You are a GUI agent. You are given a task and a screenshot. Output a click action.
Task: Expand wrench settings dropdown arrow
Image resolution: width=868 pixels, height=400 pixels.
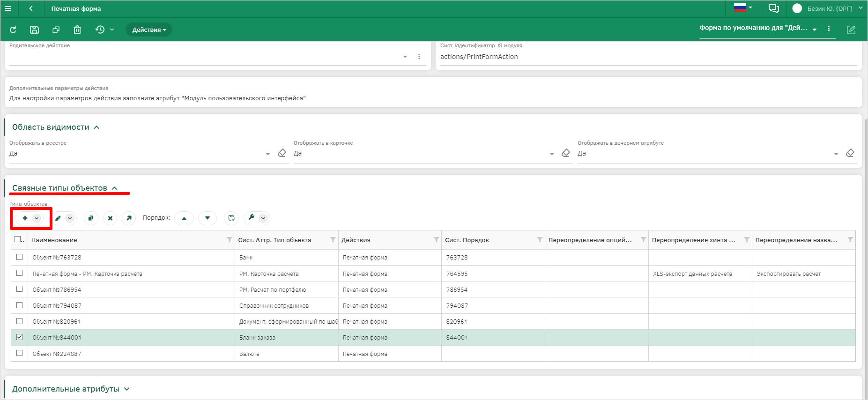pyautogui.click(x=263, y=218)
